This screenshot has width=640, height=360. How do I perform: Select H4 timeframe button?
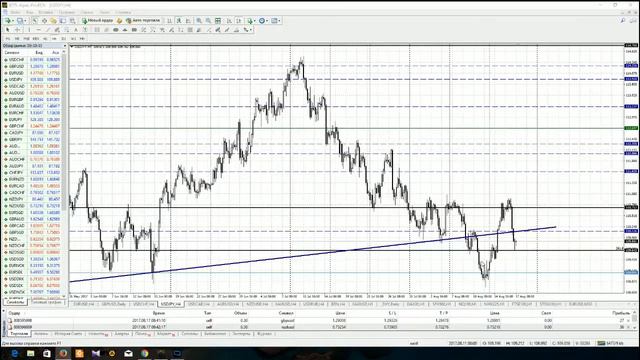coord(54,38)
